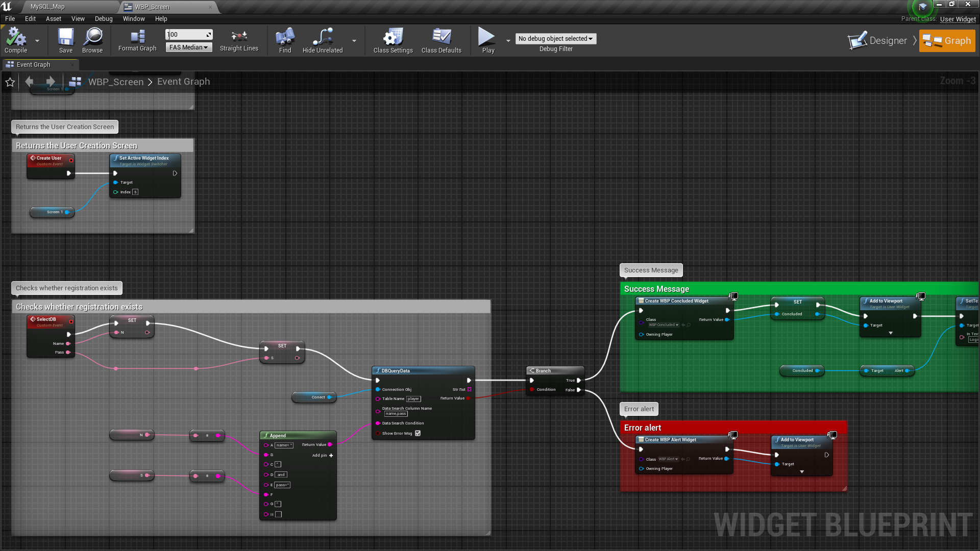The height and width of the screenshot is (551, 980).
Task: Toggle the Show Error Msg checkbox
Action: (418, 433)
